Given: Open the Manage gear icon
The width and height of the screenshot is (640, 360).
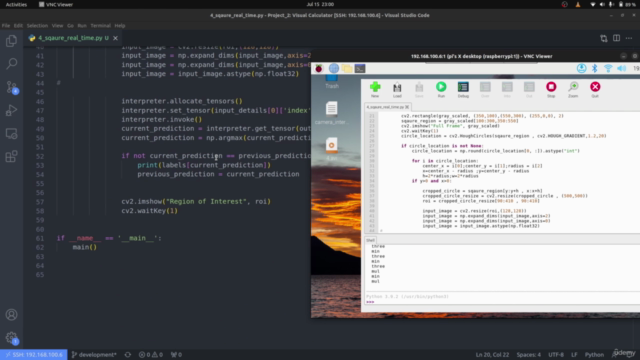Looking at the screenshot, I should (11, 338).
